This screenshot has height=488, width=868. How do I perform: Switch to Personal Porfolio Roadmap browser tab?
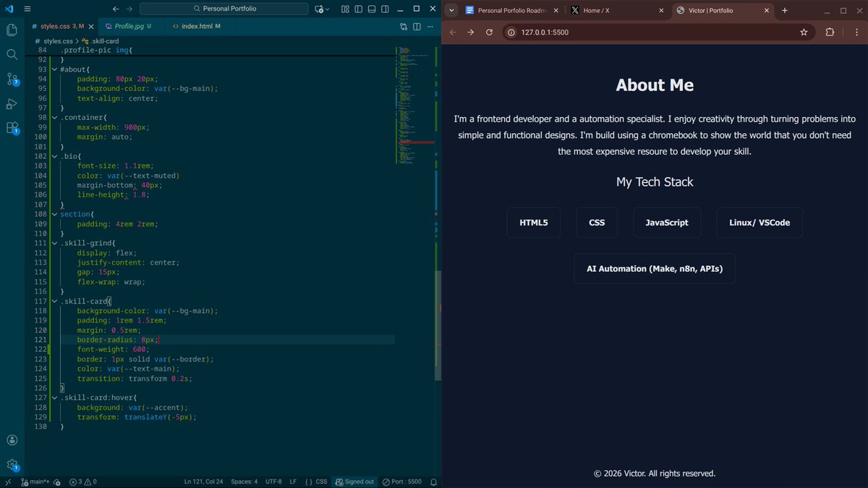[x=512, y=10]
